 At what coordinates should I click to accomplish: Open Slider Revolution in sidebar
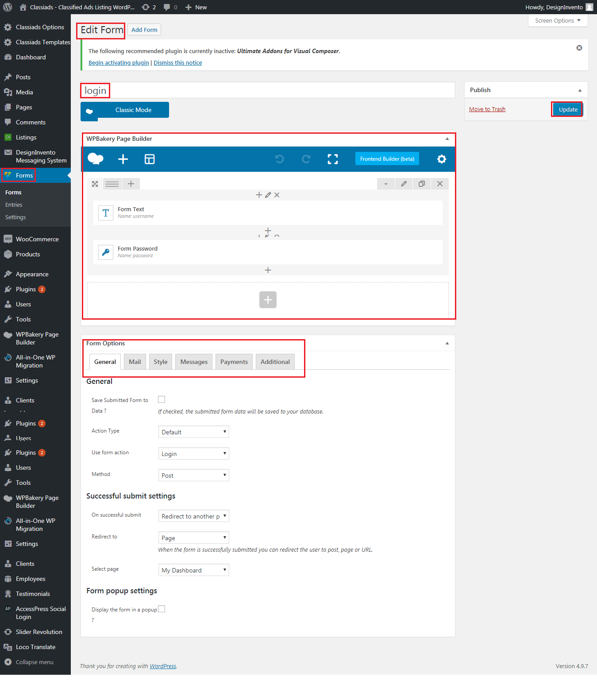35,632
